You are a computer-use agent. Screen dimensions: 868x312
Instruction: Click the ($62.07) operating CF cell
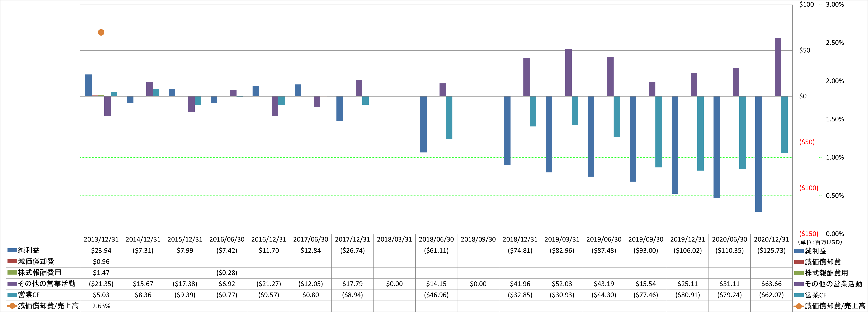pos(771,295)
